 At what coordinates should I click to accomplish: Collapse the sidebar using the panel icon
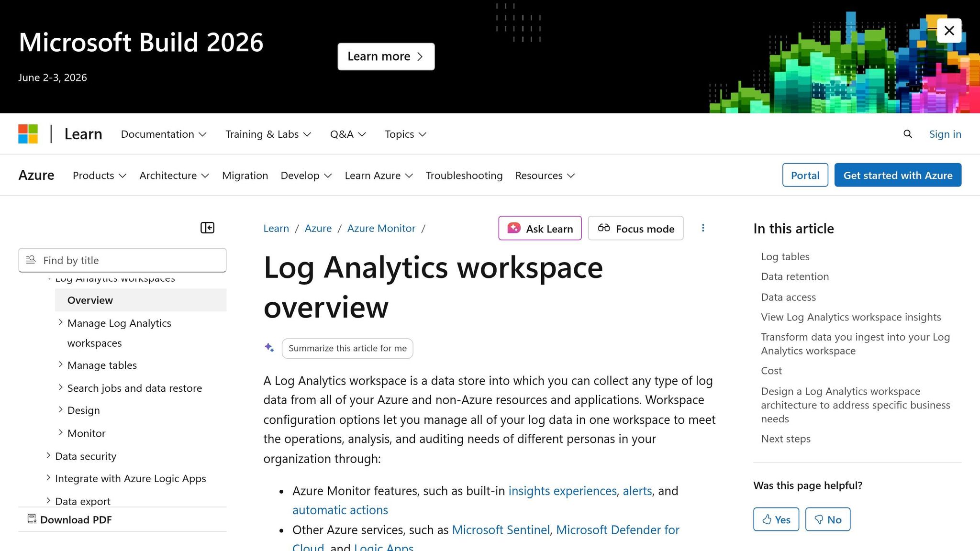pyautogui.click(x=207, y=228)
